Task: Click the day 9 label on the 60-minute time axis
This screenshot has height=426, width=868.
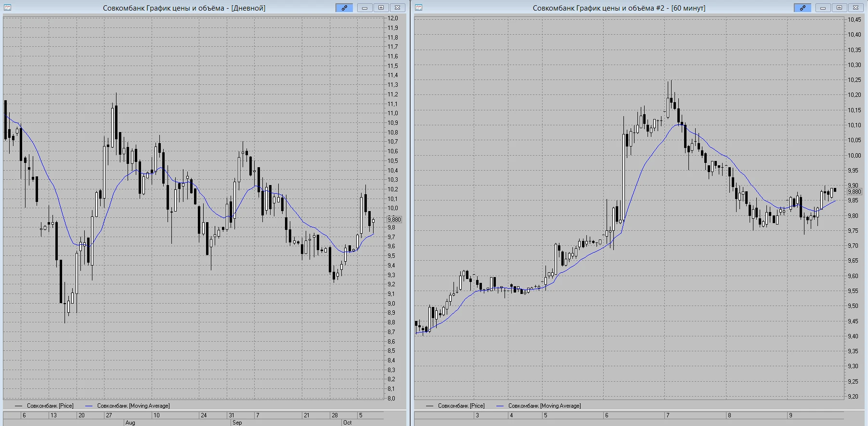Action: (790, 415)
